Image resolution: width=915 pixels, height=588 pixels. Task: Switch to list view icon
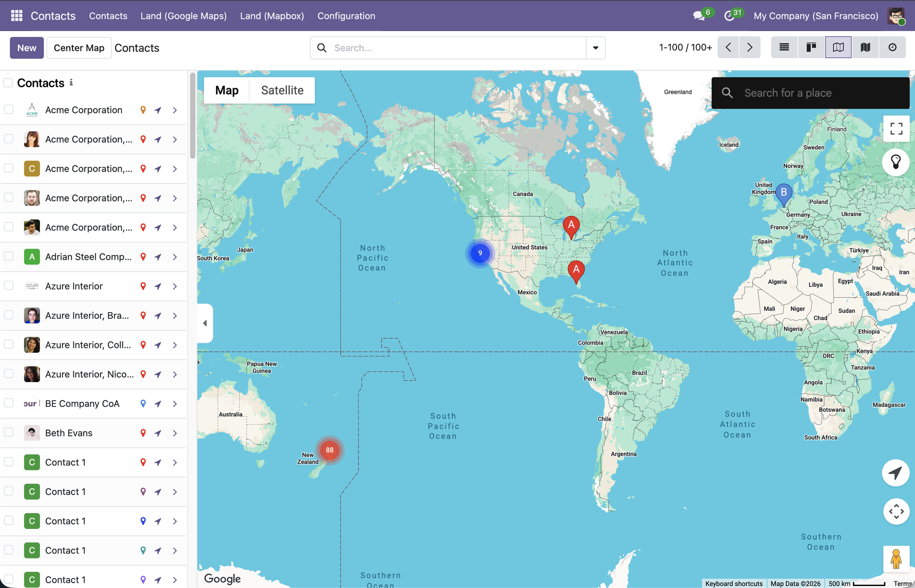coord(784,47)
